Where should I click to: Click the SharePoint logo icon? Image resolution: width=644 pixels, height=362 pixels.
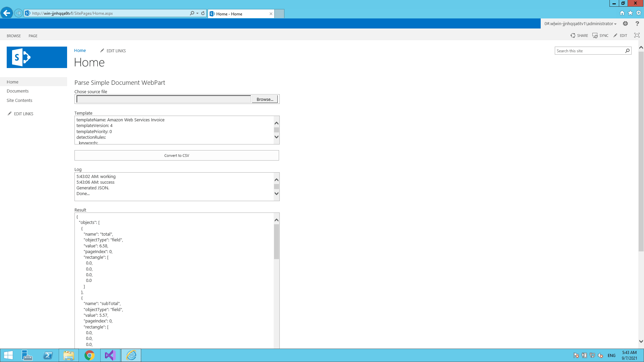21,57
